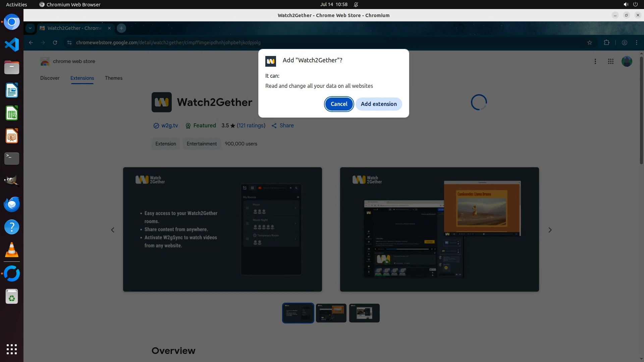Viewport: 644px width, 362px height.
Task: Open the w2g.tv publisher link
Action: click(169, 125)
